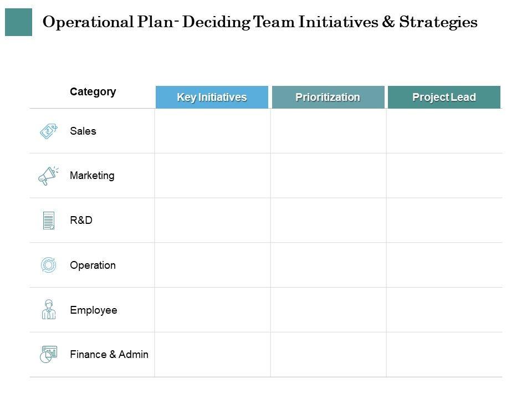Click the slide title text
Screen dimensions: 532x399
click(x=260, y=22)
